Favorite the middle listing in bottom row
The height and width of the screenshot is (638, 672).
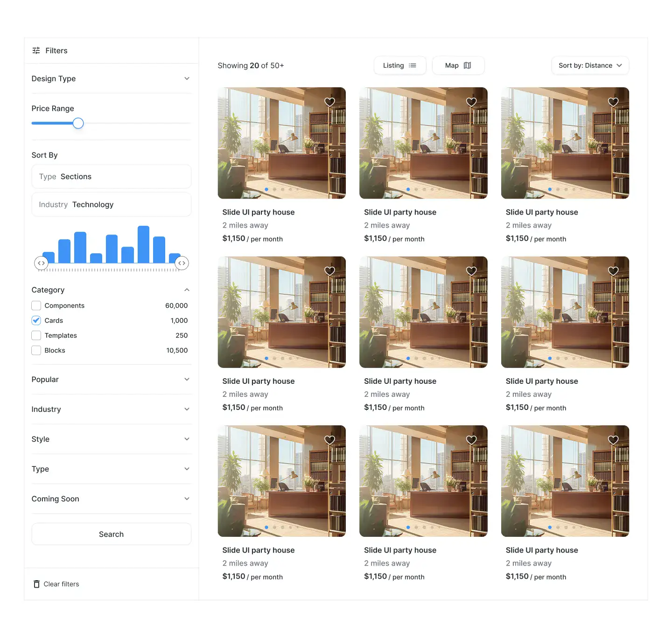(471, 440)
